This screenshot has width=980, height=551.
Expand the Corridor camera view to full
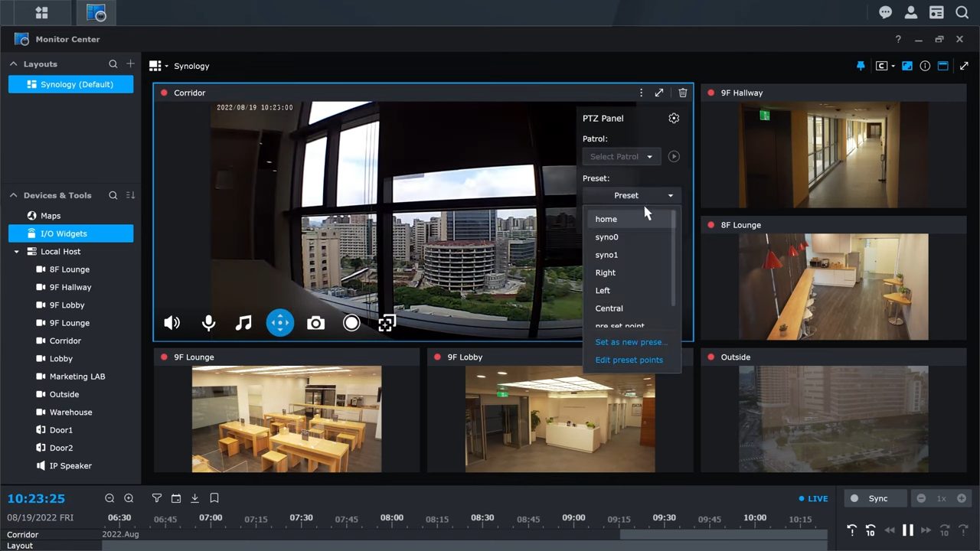[x=659, y=93]
